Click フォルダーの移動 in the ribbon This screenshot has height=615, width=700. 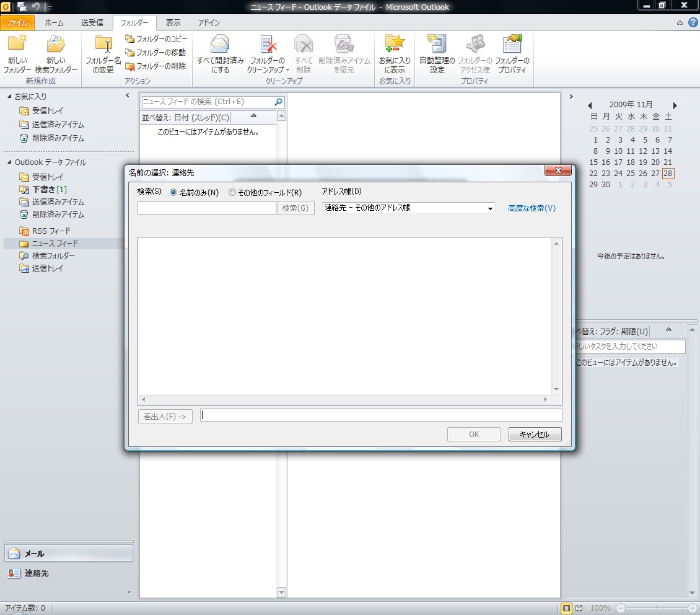point(155,52)
